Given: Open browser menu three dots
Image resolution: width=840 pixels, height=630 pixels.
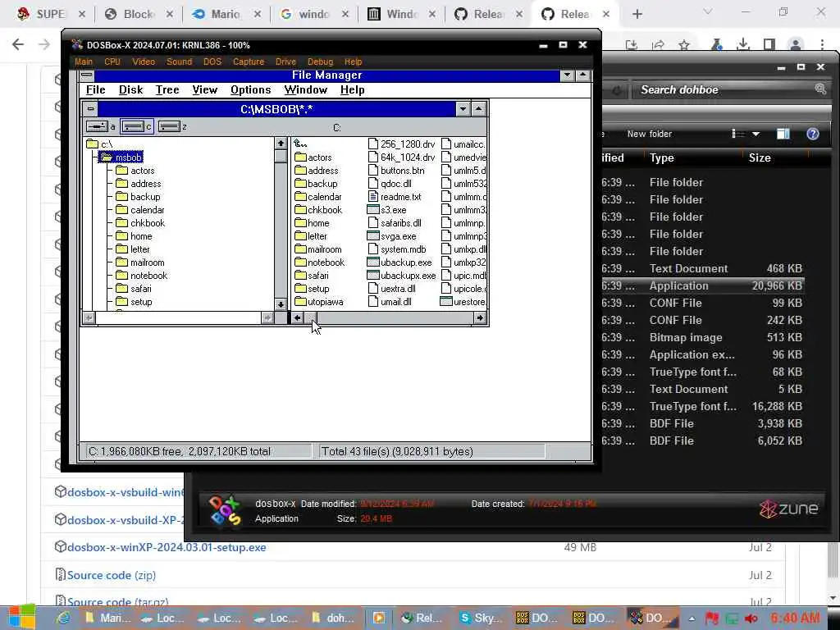Looking at the screenshot, I should tap(822, 44).
